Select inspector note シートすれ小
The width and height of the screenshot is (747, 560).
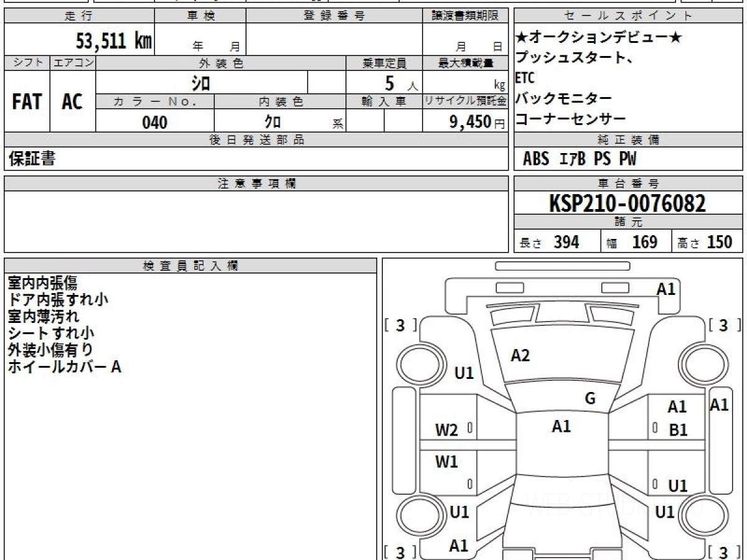tap(51, 333)
